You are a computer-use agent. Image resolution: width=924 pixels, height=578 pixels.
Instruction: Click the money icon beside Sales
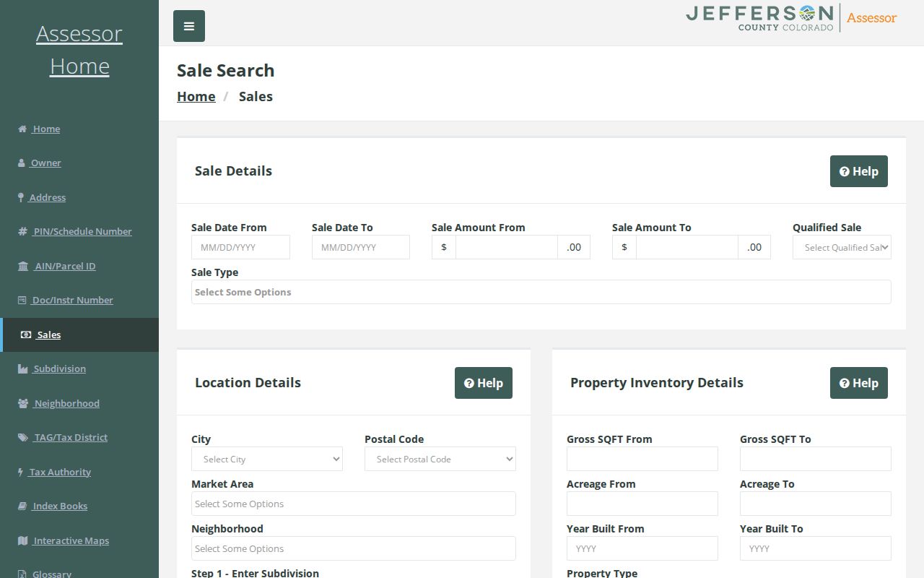[26, 335]
